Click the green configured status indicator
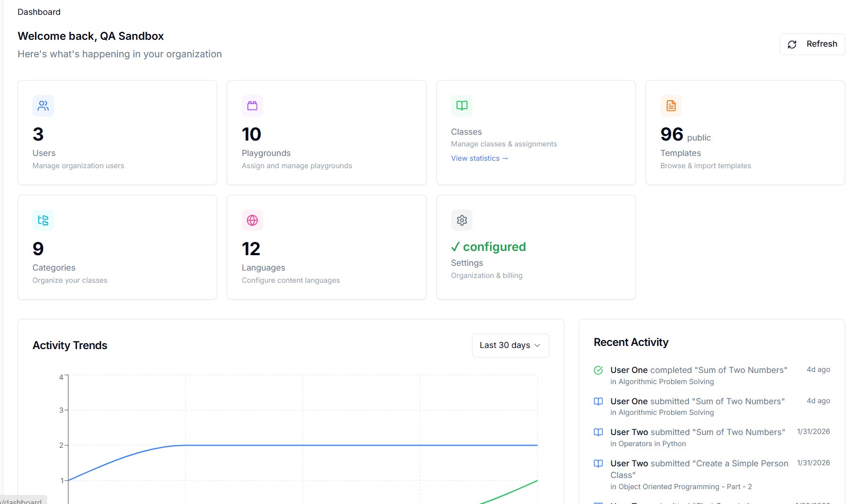Viewport: 851px width, 504px height. 488,246
